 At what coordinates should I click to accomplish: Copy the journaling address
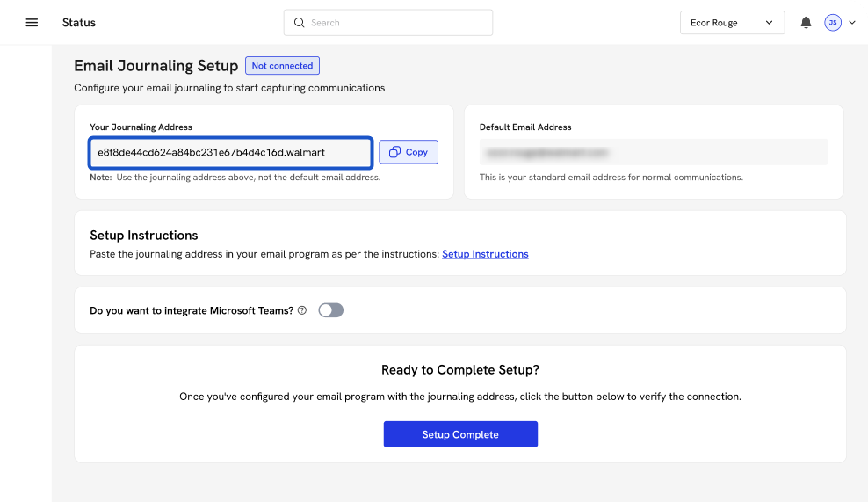[x=409, y=152]
